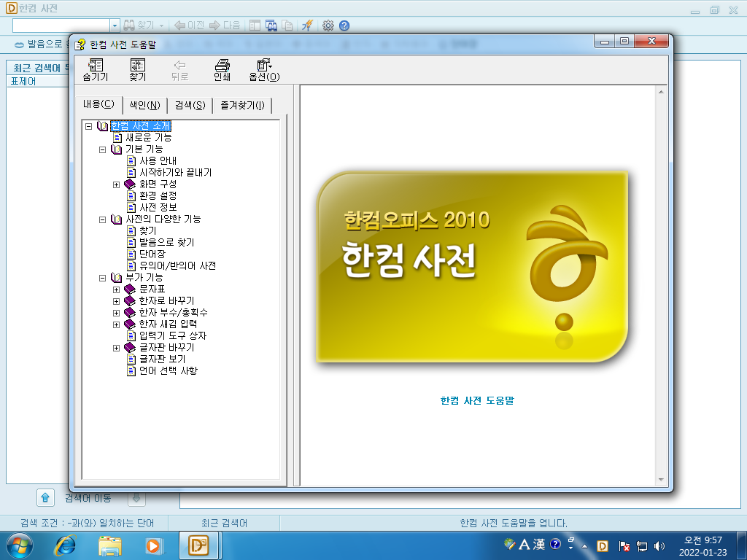The width and height of the screenshot is (747, 560).
Task: Select the 찾기 topic in the tree
Action: [147, 231]
